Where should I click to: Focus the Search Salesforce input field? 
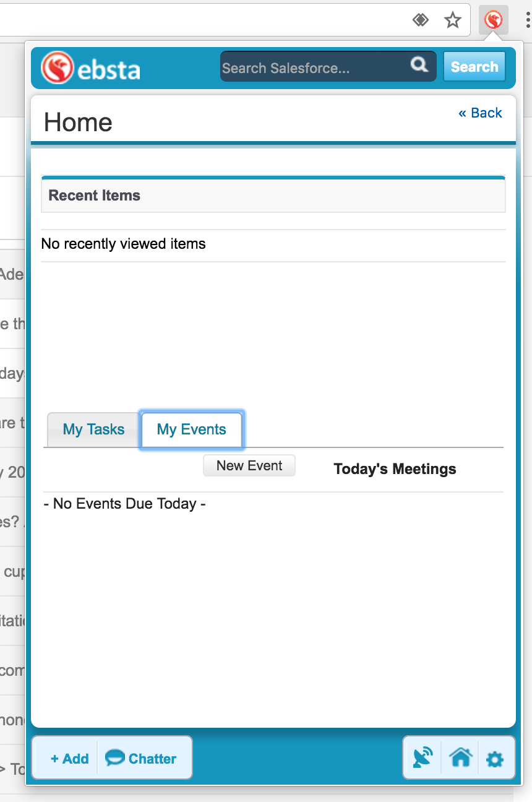pyautogui.click(x=312, y=67)
